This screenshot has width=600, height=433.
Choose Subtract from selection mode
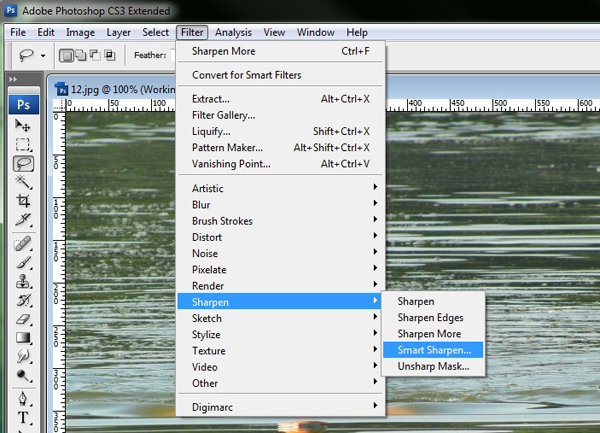point(95,55)
